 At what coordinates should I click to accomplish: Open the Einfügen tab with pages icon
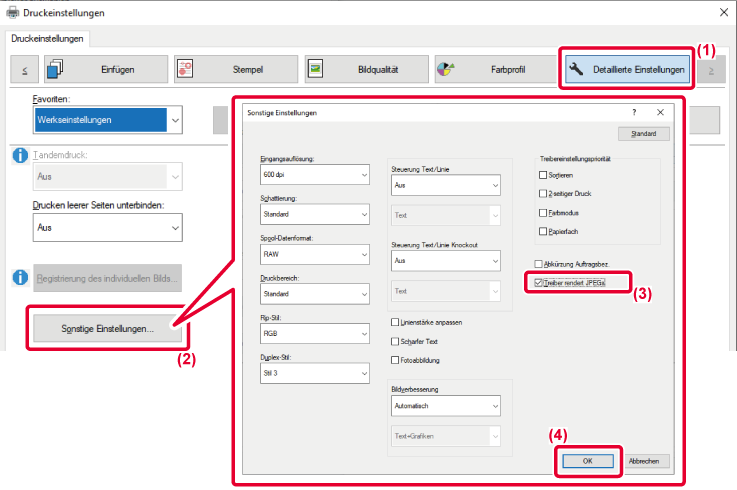coord(106,69)
